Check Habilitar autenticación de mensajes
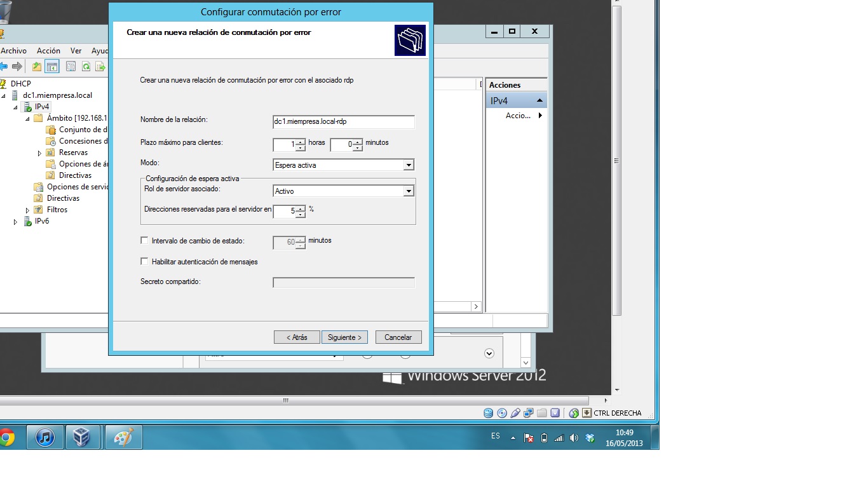This screenshot has width=868, height=488. pyautogui.click(x=144, y=261)
